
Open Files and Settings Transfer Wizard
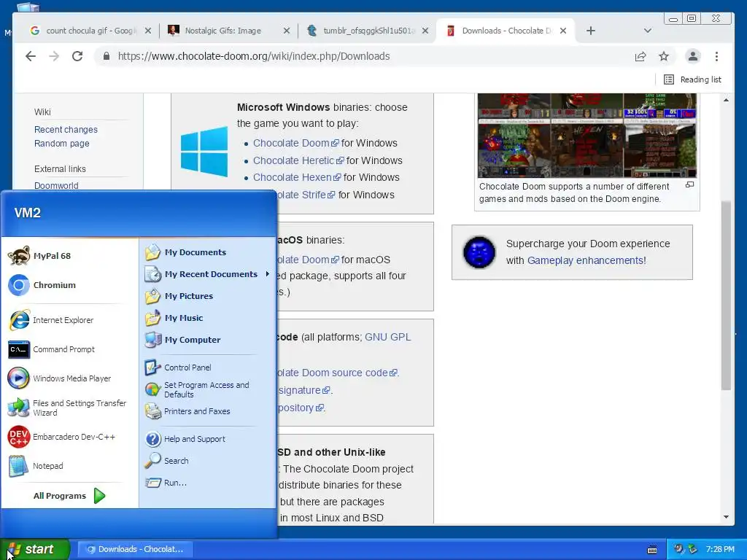coord(69,408)
